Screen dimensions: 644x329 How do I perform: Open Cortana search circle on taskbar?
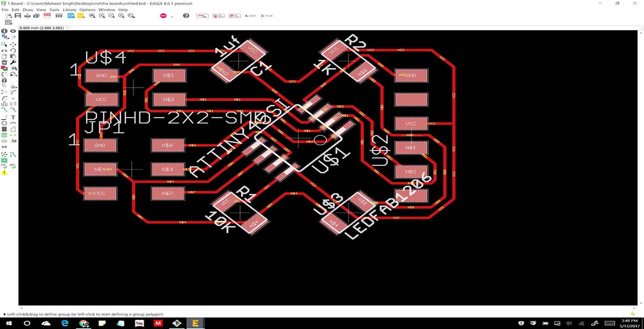pyautogui.click(x=27, y=323)
